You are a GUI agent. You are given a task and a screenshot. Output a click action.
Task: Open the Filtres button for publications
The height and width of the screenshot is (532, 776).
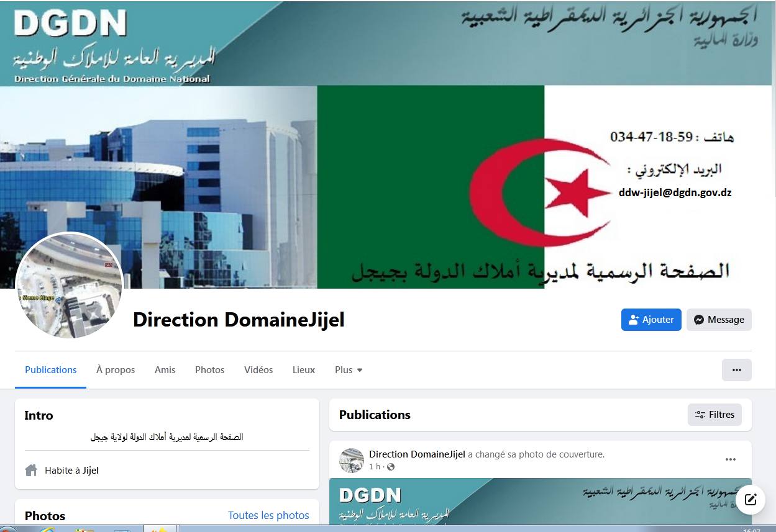click(x=714, y=415)
